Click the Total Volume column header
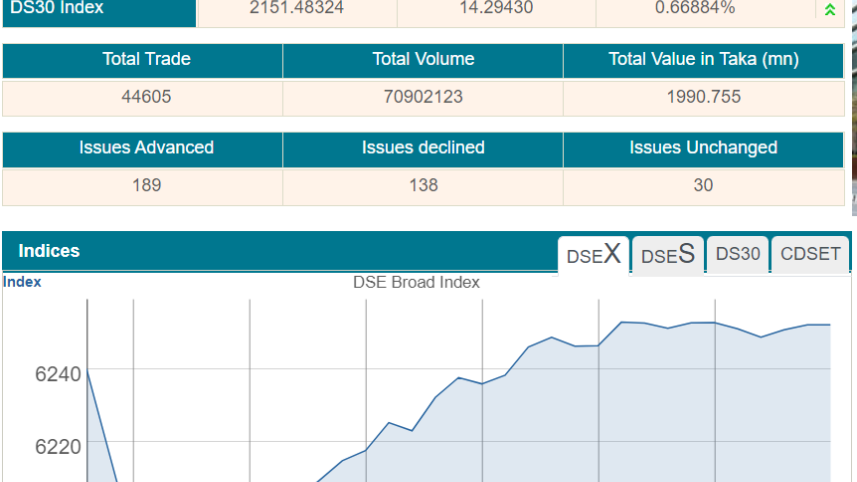This screenshot has height=482, width=857. pos(423,60)
